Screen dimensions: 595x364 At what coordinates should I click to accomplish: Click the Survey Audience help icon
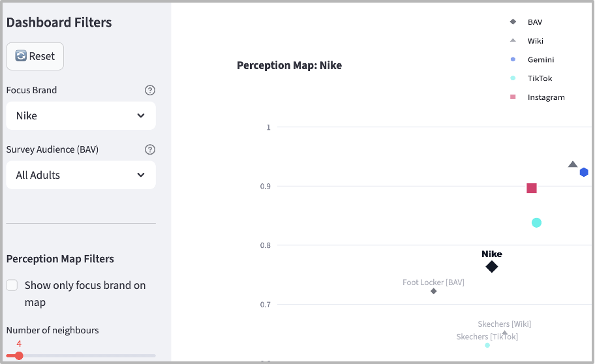150,149
